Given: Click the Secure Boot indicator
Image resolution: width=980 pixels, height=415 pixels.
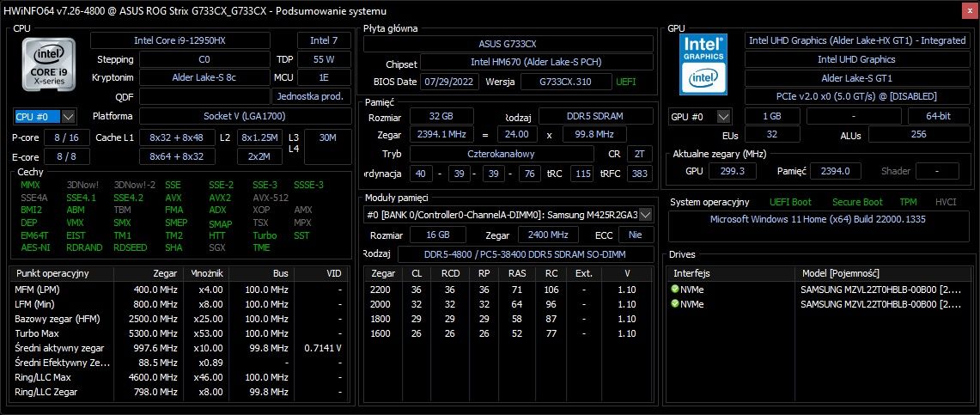Looking at the screenshot, I should pos(857,202).
